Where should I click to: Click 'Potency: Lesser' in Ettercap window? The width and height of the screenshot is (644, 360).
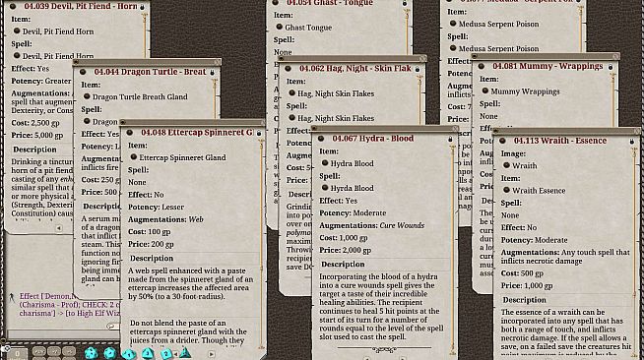[156, 207]
